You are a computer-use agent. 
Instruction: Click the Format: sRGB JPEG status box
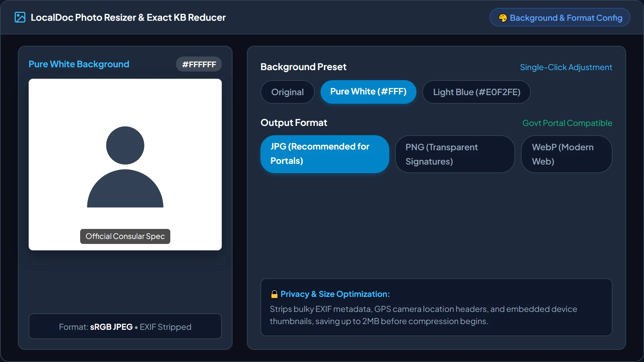125,326
